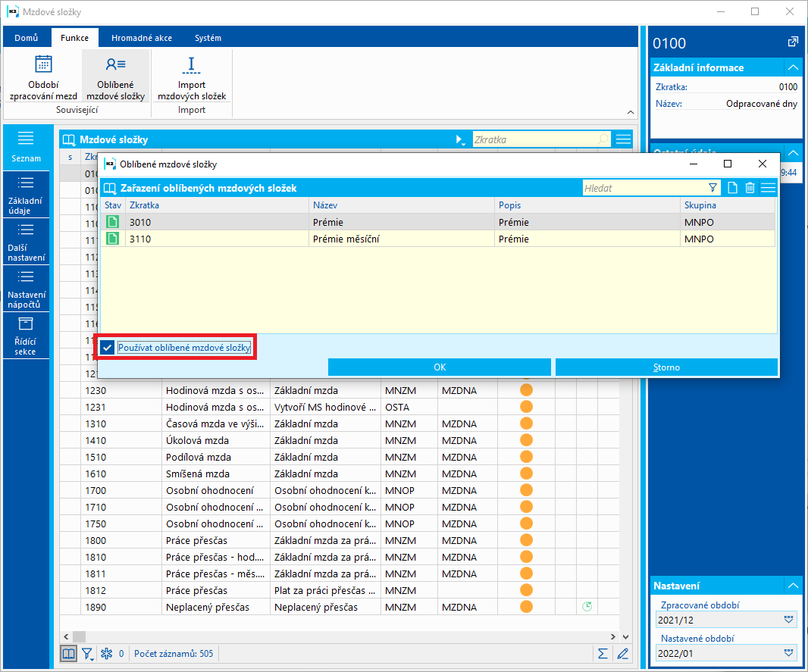Select row 3110 Prémie měsíční
The image size is (808, 672).
point(438,239)
